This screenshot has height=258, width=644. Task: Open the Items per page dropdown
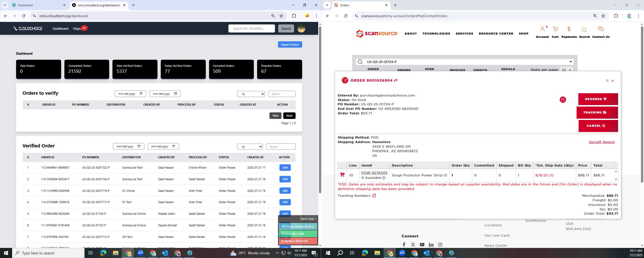pos(567,70)
